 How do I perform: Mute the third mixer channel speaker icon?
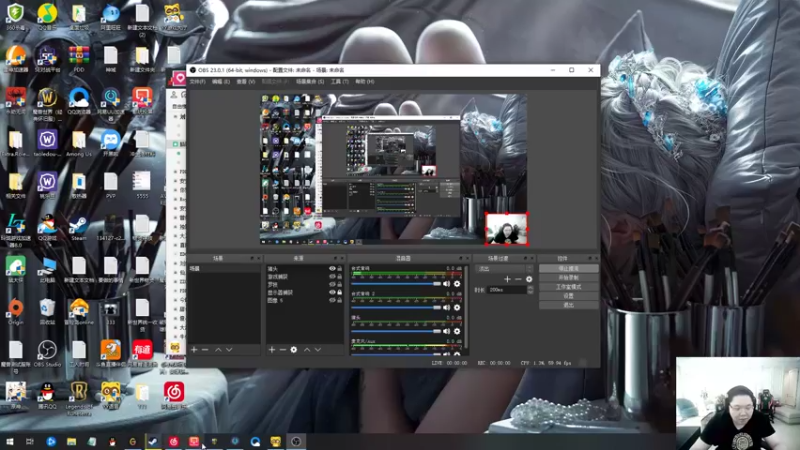[446, 331]
